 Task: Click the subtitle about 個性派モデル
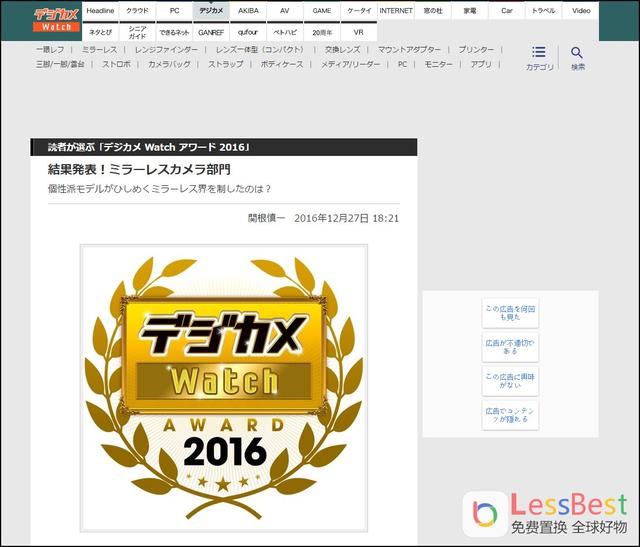160,189
